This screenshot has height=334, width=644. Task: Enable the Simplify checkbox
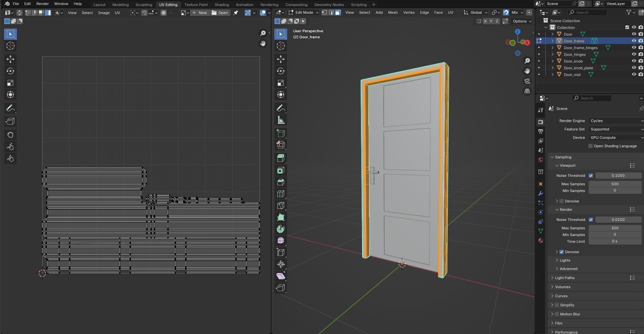pyautogui.click(x=557, y=305)
